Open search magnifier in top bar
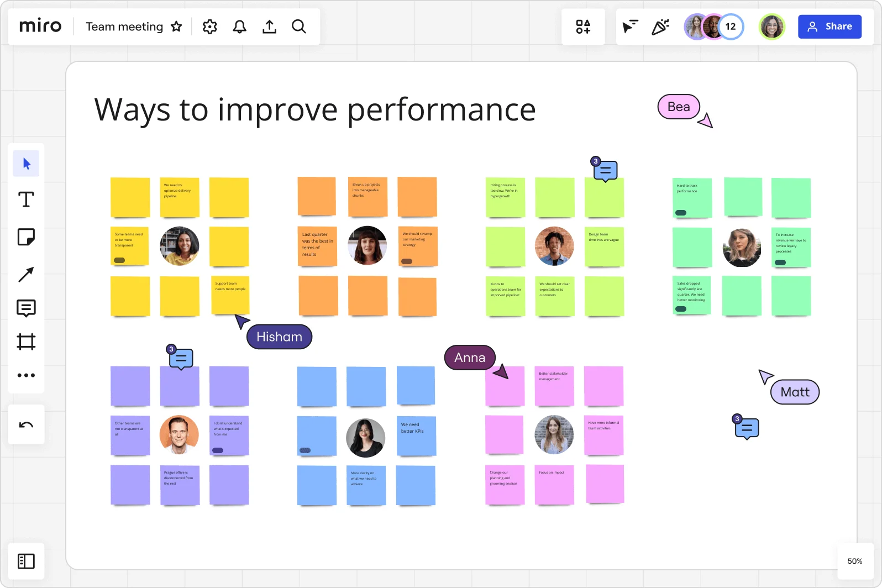Viewport: 882px width, 588px height. click(299, 27)
